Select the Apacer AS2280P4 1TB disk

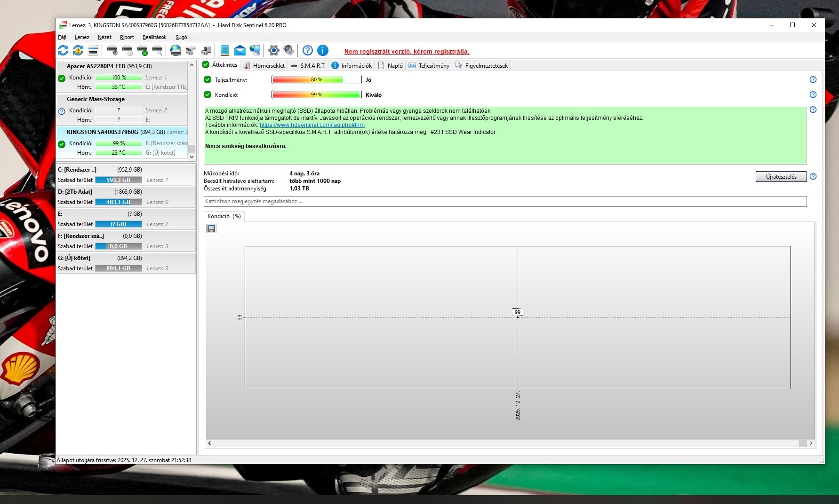[x=122, y=77]
